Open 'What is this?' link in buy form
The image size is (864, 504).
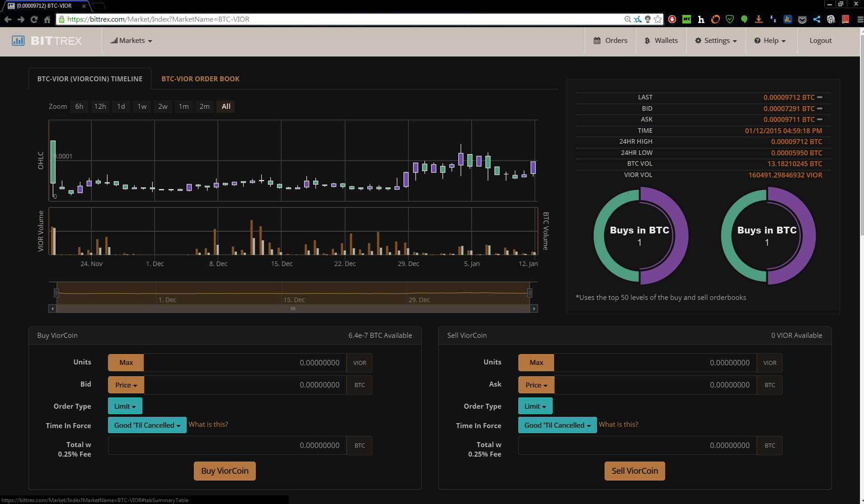pos(208,425)
